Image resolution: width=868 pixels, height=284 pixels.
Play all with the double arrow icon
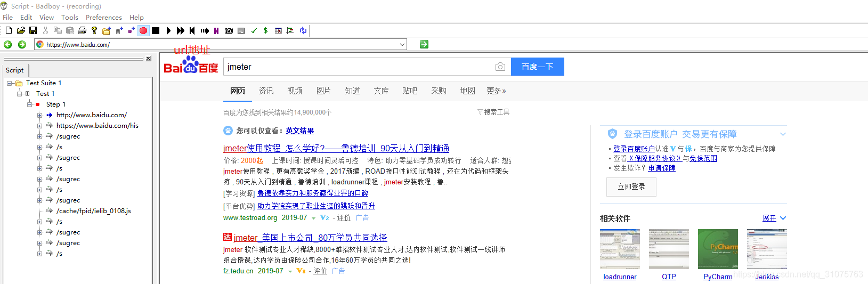point(181,30)
